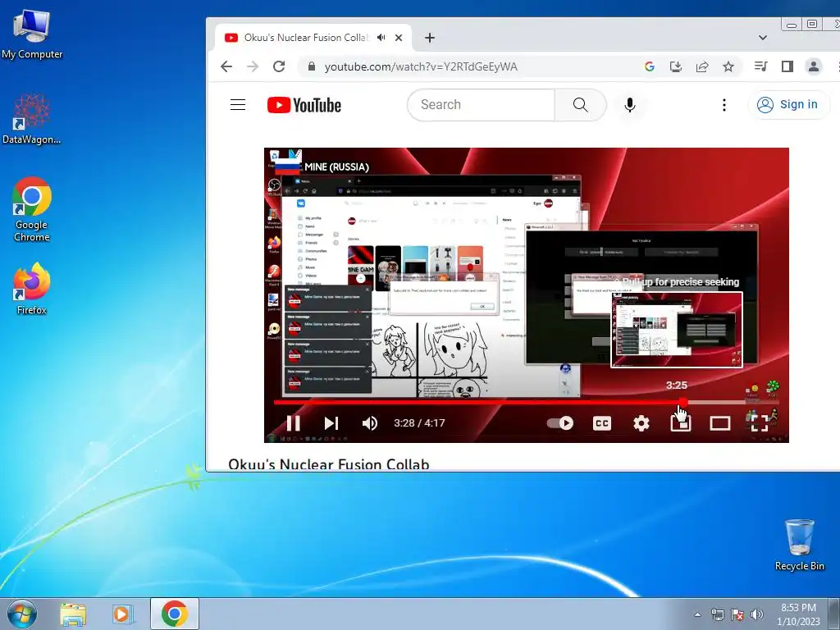
Task: Activate the miniplayer button
Action: [x=680, y=423]
